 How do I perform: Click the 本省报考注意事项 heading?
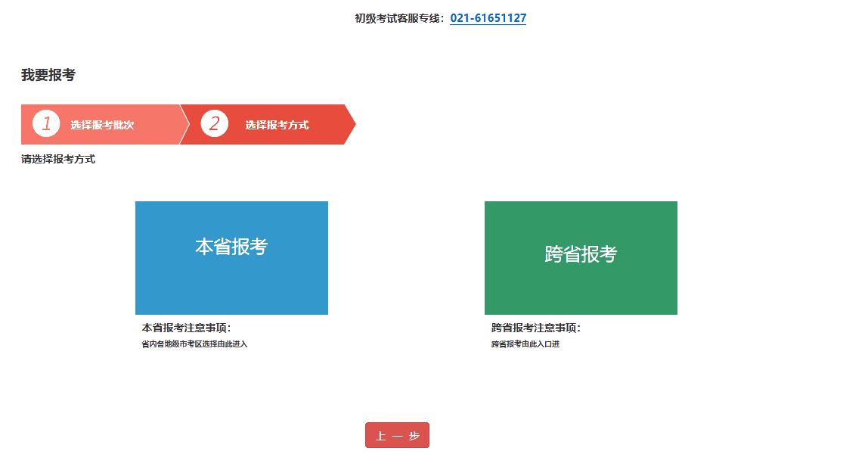pos(186,328)
